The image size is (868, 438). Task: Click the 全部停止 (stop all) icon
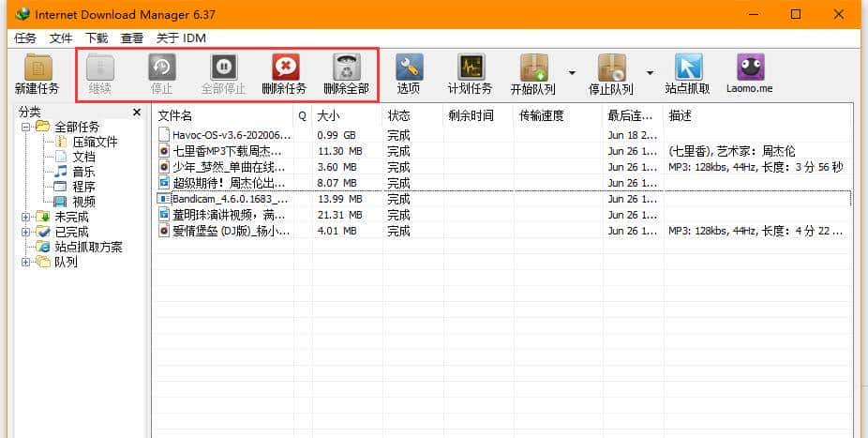coord(224,67)
